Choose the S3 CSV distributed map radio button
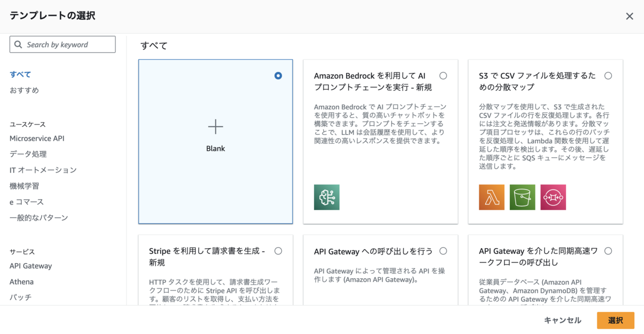The image size is (644, 334). coord(608,76)
